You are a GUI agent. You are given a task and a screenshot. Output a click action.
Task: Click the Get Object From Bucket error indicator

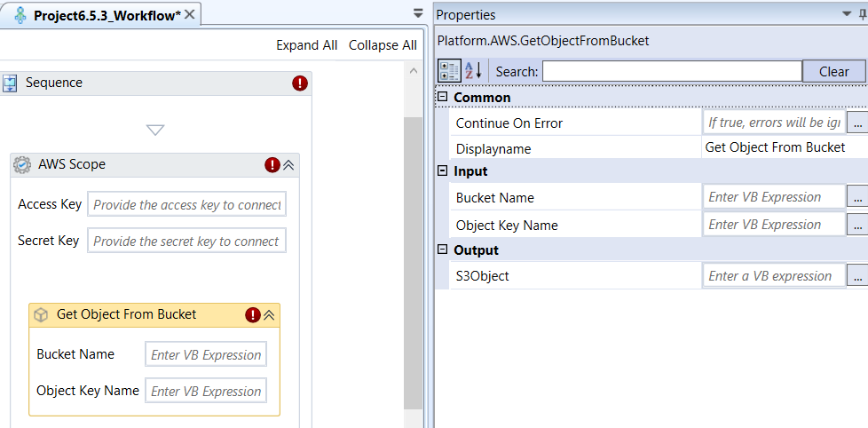[252, 315]
